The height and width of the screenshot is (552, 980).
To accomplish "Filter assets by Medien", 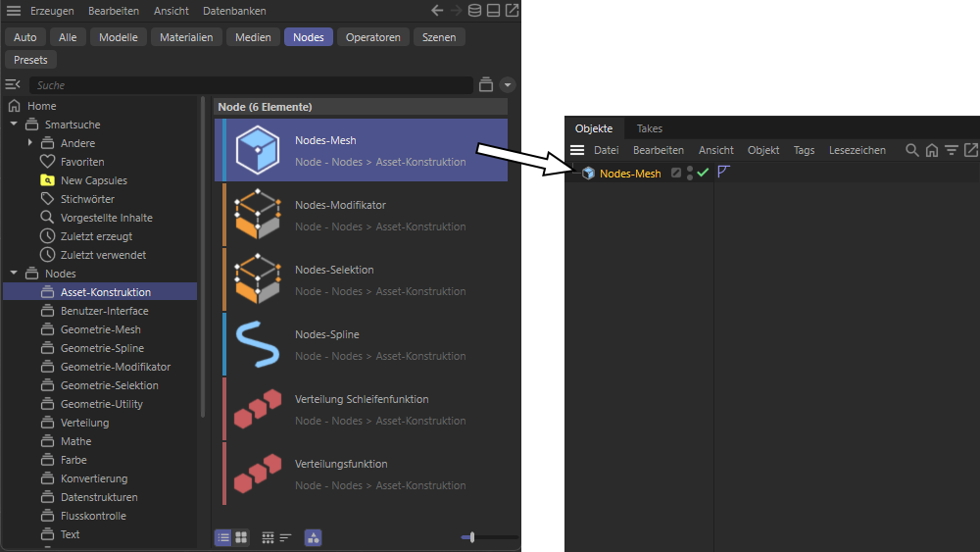I will [253, 37].
